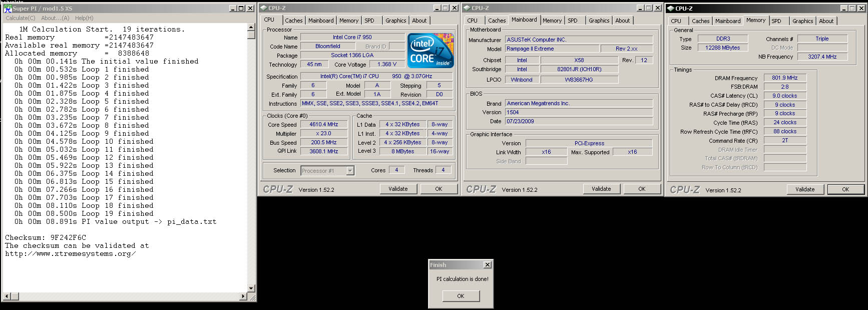
Task: Switch to Memory tab in first CPU-Z window
Action: [349, 21]
